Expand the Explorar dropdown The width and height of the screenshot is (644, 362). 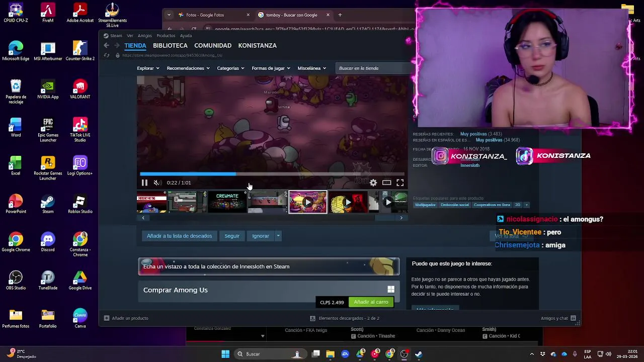pos(148,68)
